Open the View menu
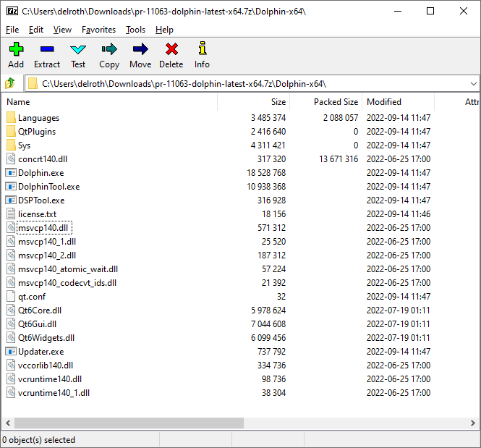Image resolution: width=481 pixels, height=448 pixels. [x=62, y=30]
